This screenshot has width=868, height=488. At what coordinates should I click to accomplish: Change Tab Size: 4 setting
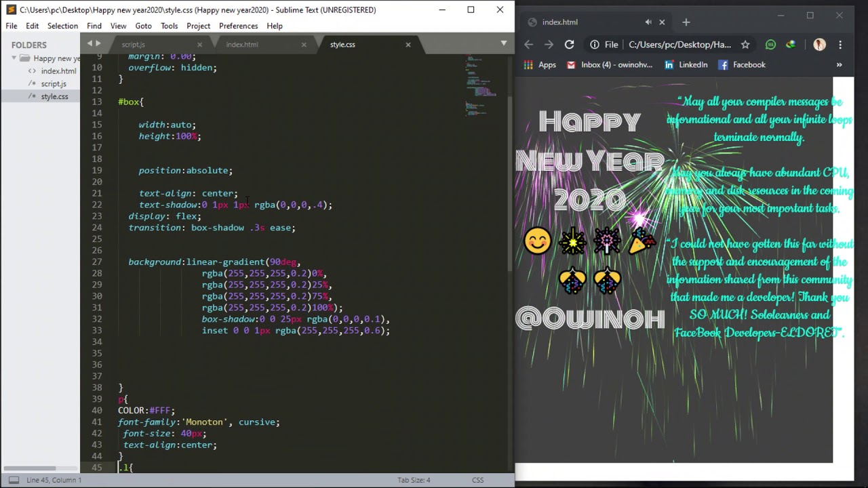click(x=414, y=480)
